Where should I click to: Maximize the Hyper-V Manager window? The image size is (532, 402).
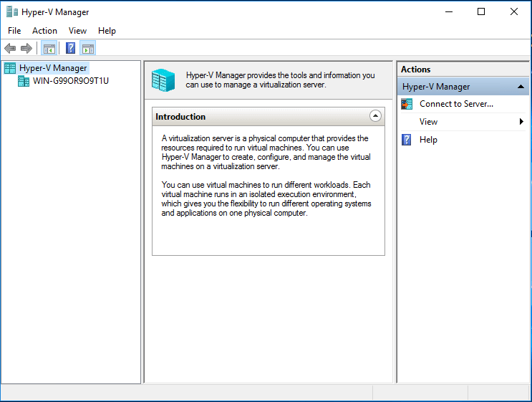tap(481, 12)
